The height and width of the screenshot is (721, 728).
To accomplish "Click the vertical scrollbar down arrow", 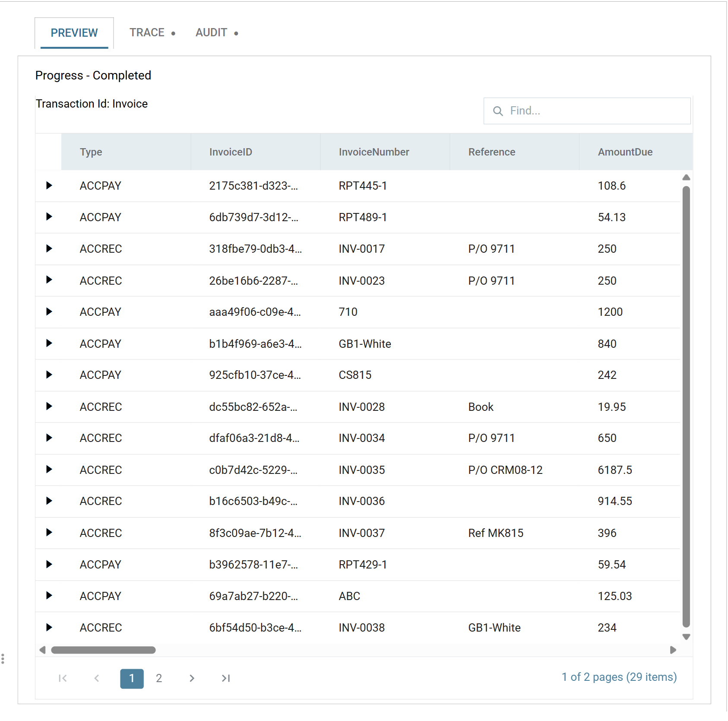I will pyautogui.click(x=686, y=637).
